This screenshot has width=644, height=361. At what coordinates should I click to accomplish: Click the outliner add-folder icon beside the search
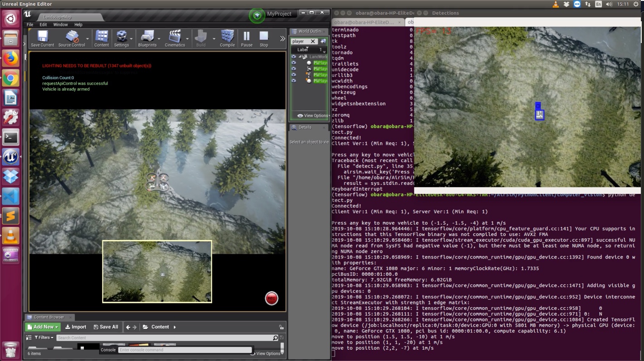pos(323,41)
